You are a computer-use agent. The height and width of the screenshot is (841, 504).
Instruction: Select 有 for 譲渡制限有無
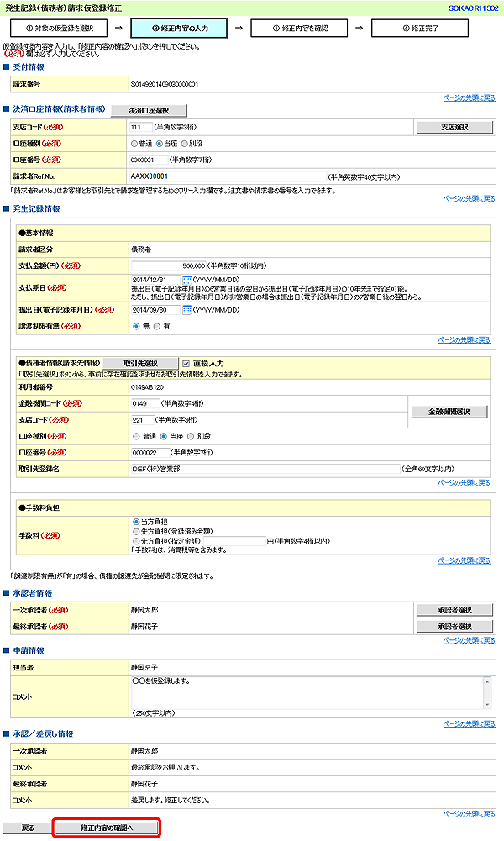click(x=157, y=326)
